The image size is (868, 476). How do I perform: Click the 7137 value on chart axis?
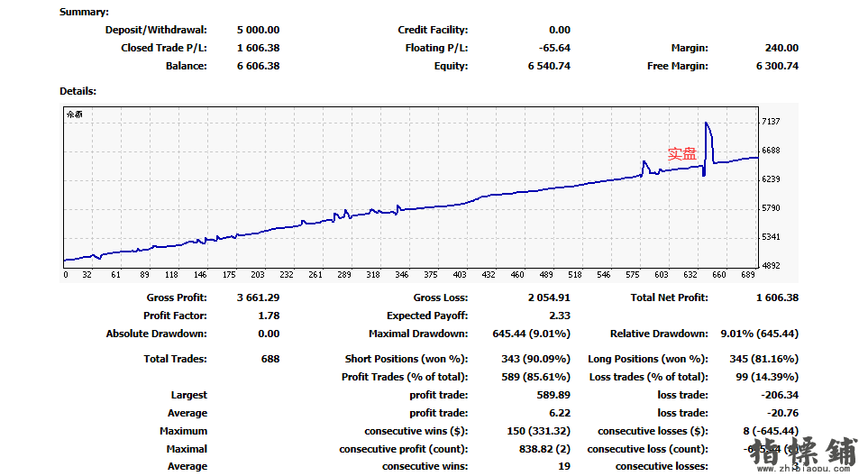point(771,121)
